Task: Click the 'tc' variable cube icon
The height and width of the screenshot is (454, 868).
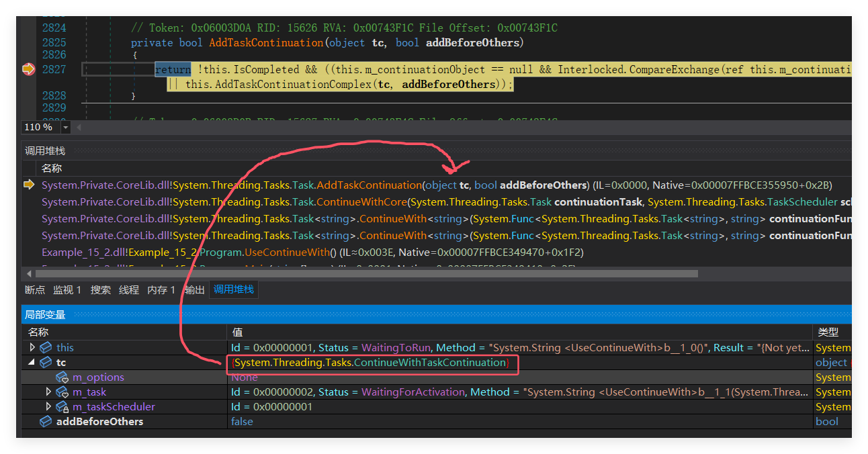Action: [x=46, y=363]
